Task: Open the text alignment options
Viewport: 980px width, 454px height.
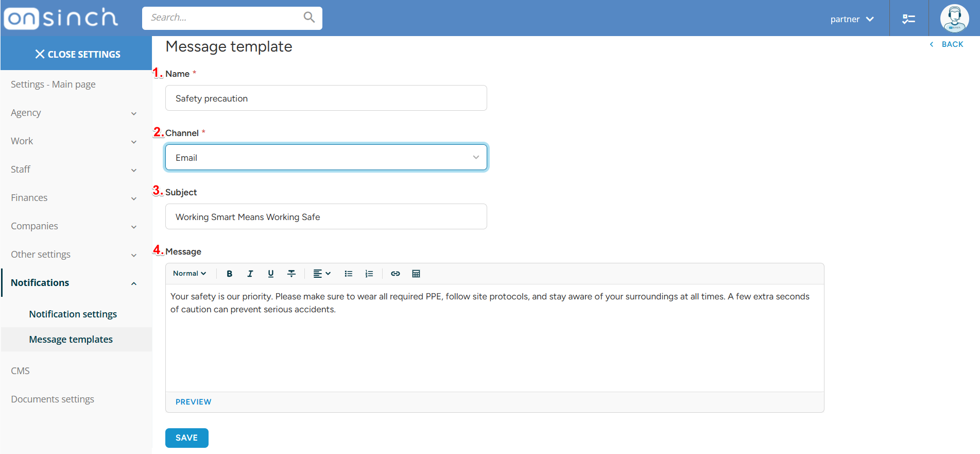Action: point(322,274)
